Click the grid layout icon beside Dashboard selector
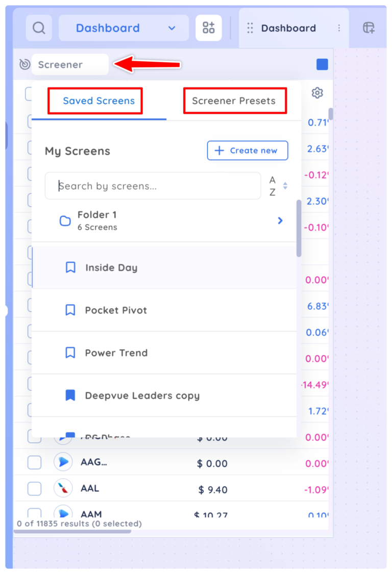The image size is (392, 574). coord(208,28)
